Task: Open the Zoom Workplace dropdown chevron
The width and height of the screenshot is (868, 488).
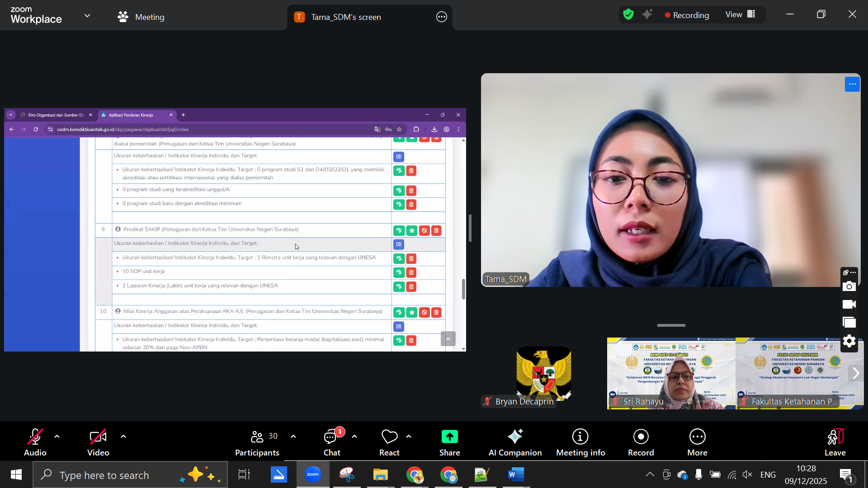Action: pos(87,16)
